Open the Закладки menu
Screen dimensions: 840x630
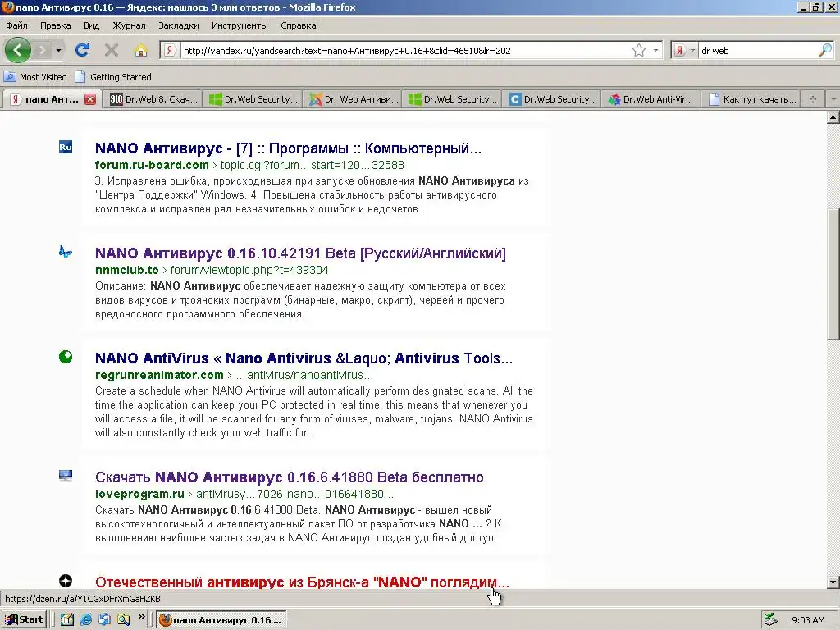[x=178, y=25]
